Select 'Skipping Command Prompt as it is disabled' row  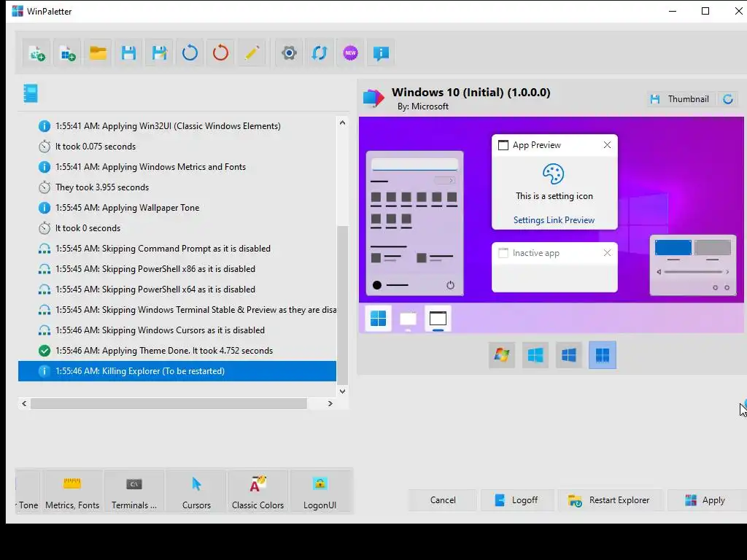tap(177, 249)
